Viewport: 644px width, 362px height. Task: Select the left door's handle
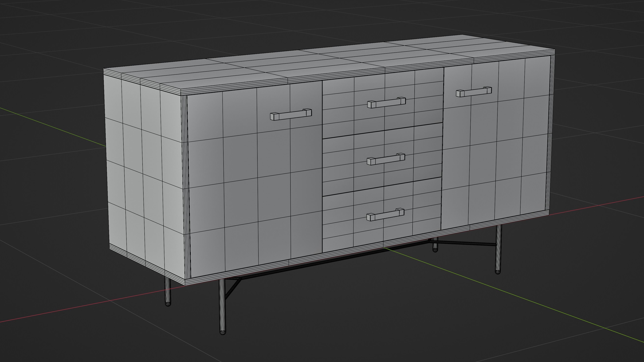tap(291, 115)
